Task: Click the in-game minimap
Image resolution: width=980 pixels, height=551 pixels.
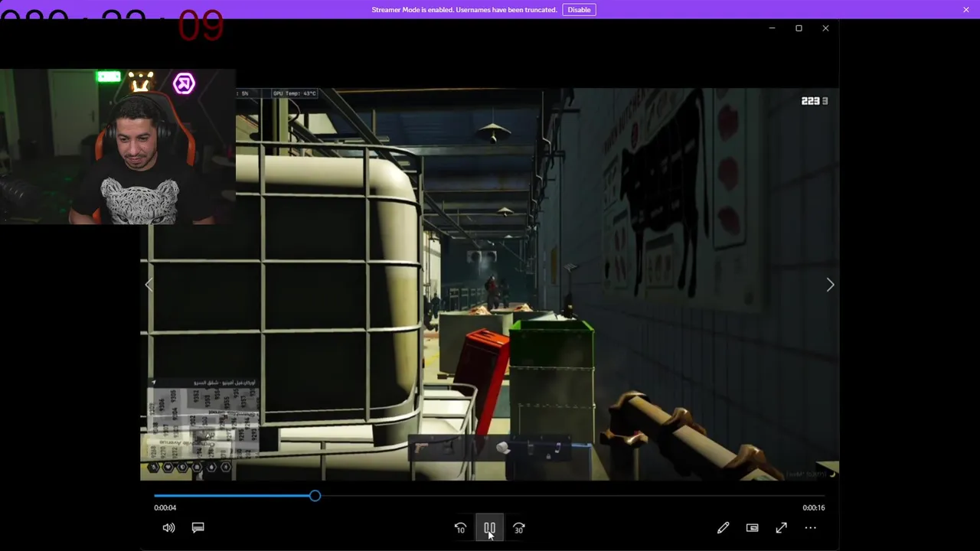Action: 203,422
